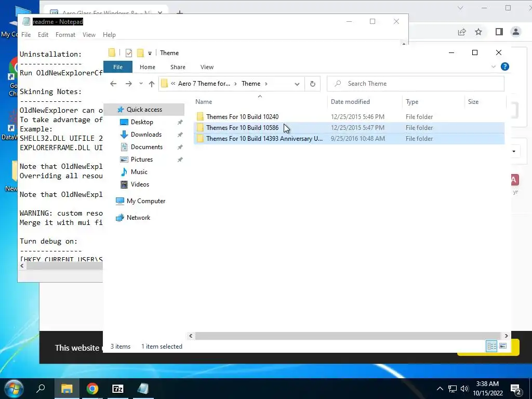532x399 pixels.
Task: Click the Properties icon in title bar
Action: (129, 53)
